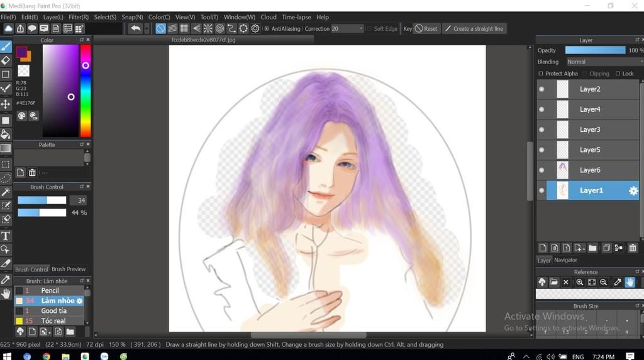The width and height of the screenshot is (644, 360).
Task: Enable crisscross grid snap
Action: coord(184,28)
